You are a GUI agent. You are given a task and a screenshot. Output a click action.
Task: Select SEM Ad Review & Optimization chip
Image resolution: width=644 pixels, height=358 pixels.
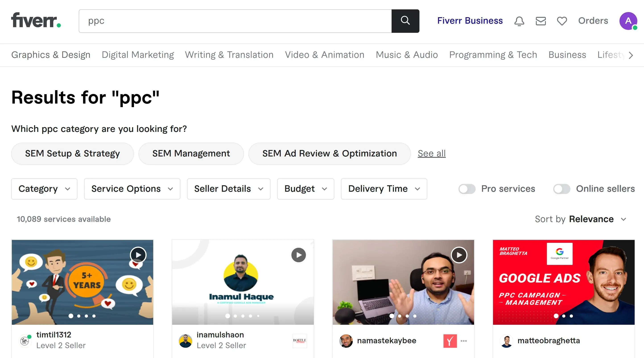pos(330,154)
